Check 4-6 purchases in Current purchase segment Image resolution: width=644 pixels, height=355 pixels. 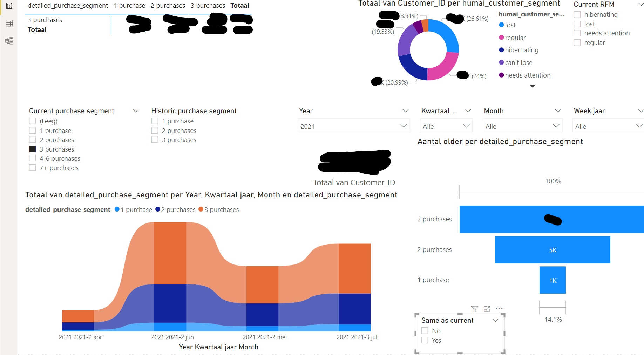33,158
